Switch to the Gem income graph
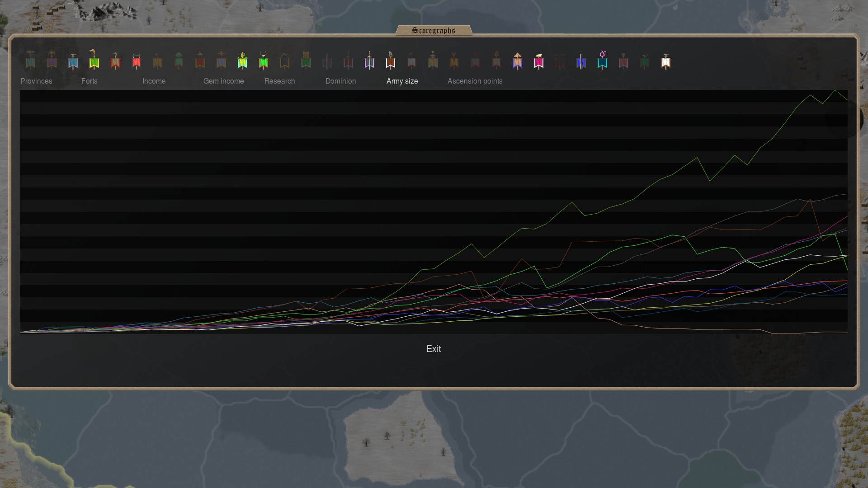Screen dimensions: 868x488 pyautogui.click(x=224, y=81)
